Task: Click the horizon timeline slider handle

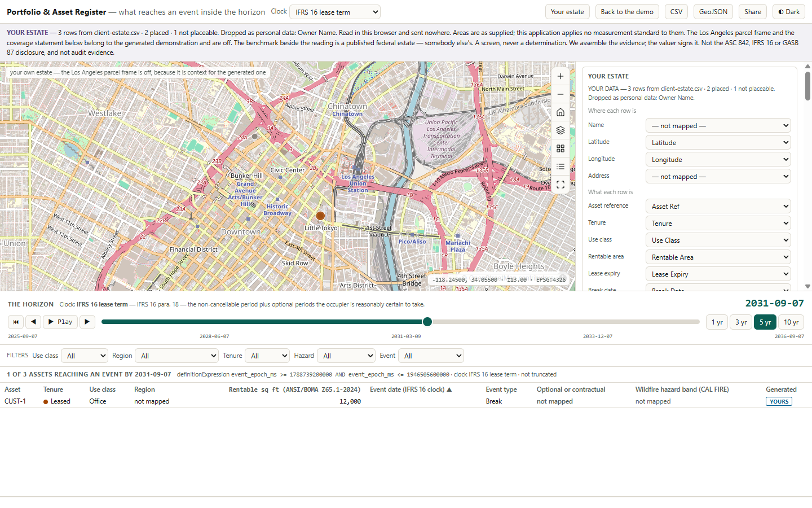Action: (427, 322)
